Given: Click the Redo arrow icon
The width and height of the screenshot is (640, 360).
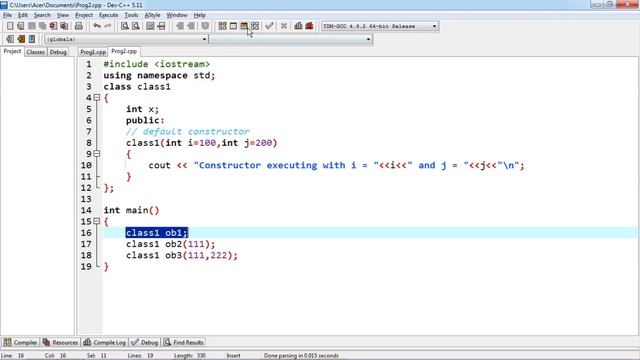Looking at the screenshot, I should [x=108, y=26].
